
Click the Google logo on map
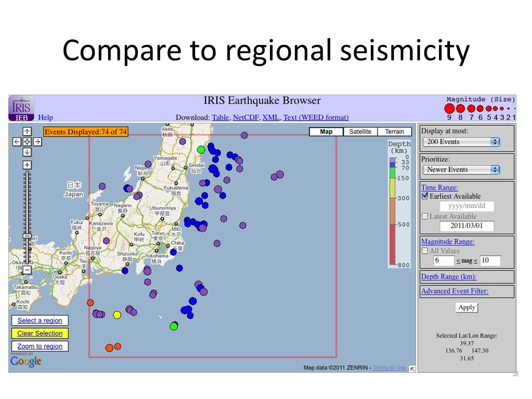coord(25,361)
